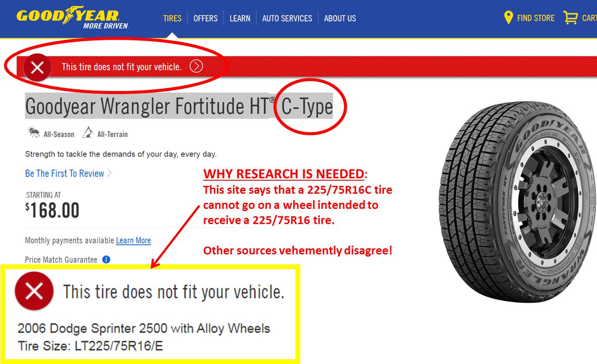Viewport: 597px width, 364px height.
Task: Open the shopping cart icon
Action: point(571,18)
